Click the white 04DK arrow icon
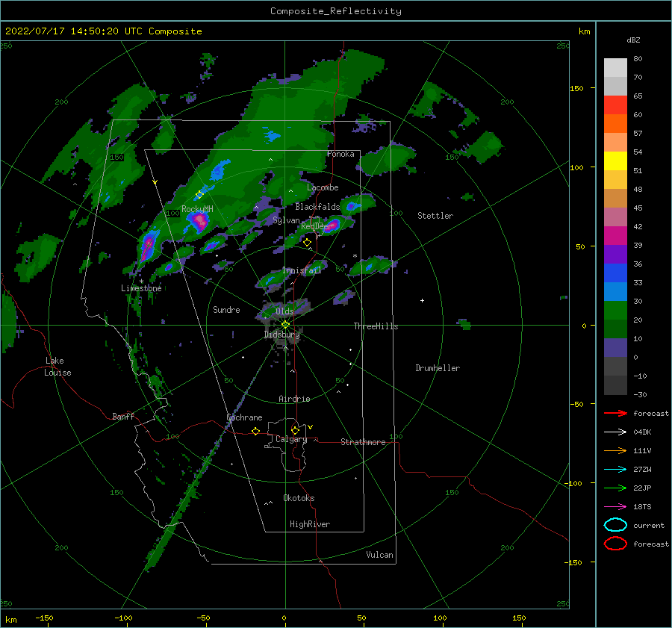 coord(615,432)
